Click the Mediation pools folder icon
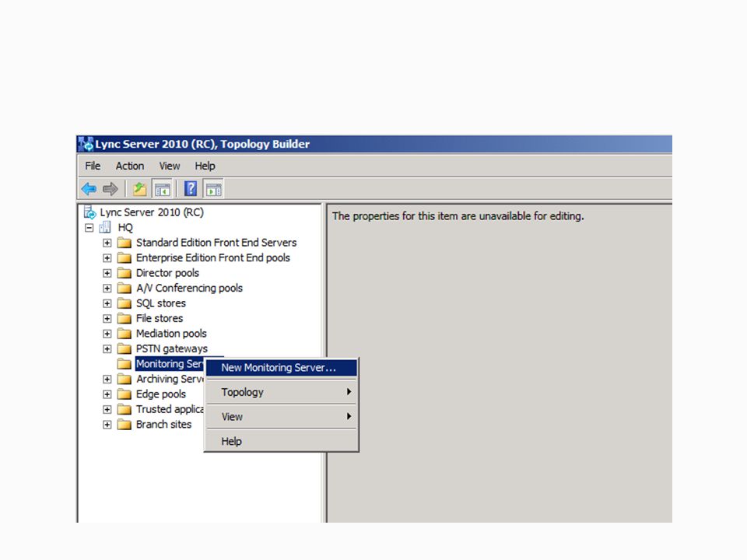 click(124, 334)
